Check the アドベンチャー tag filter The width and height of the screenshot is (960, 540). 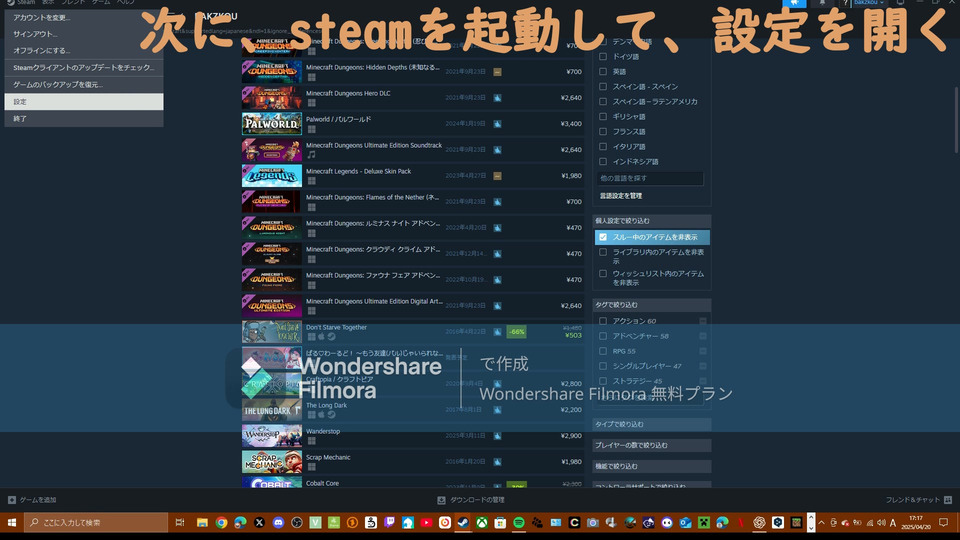(603, 336)
